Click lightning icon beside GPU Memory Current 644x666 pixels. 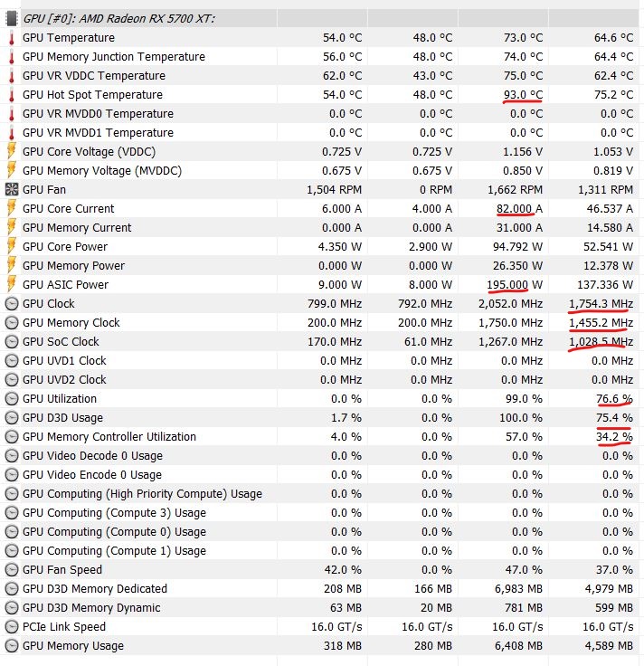pyautogui.click(x=12, y=228)
